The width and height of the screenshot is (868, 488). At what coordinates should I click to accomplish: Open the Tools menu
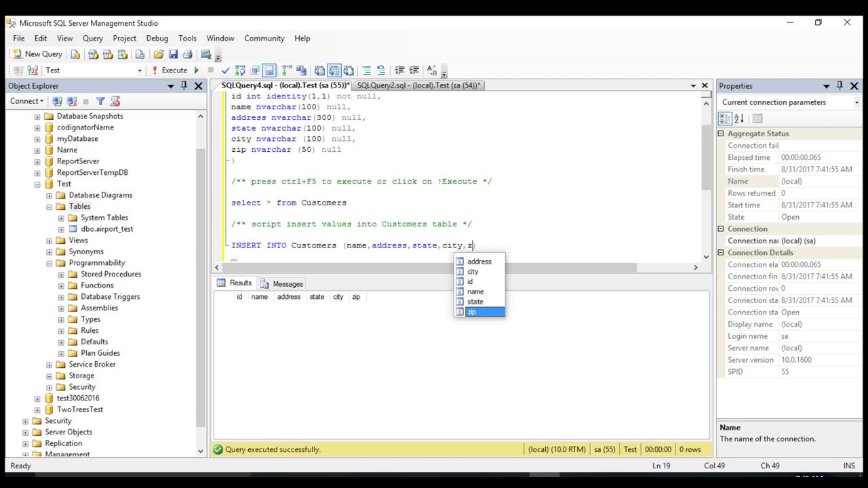pyautogui.click(x=187, y=39)
